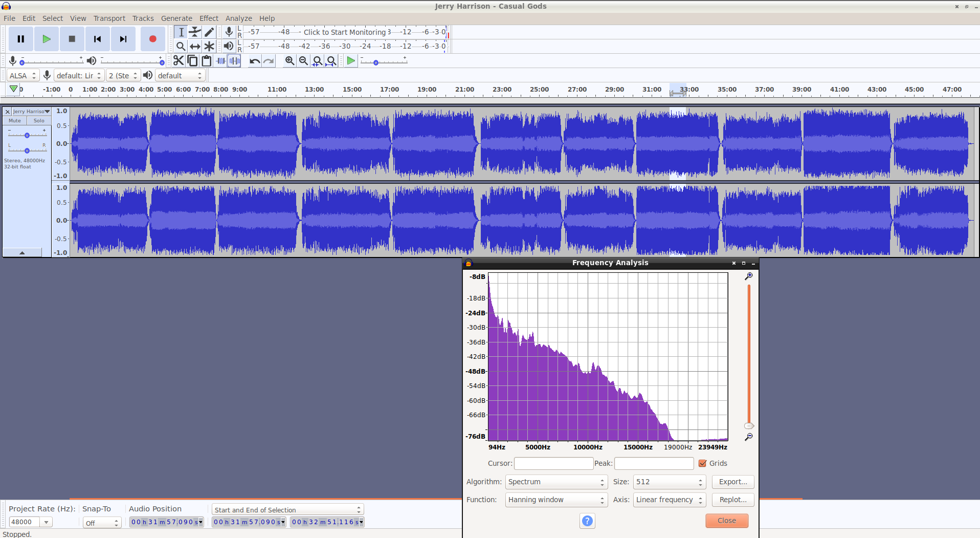The width and height of the screenshot is (980, 538).
Task: Select the Envelope tool
Action: (195, 32)
